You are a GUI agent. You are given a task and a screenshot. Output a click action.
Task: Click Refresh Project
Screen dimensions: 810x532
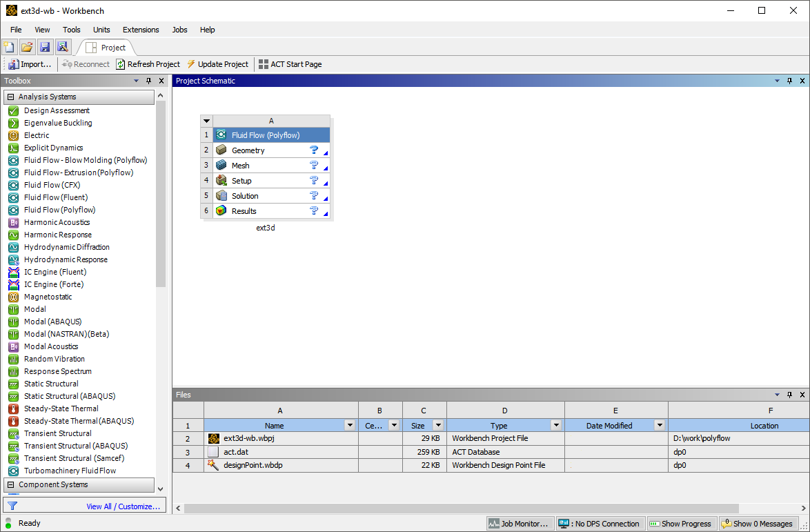(x=148, y=64)
